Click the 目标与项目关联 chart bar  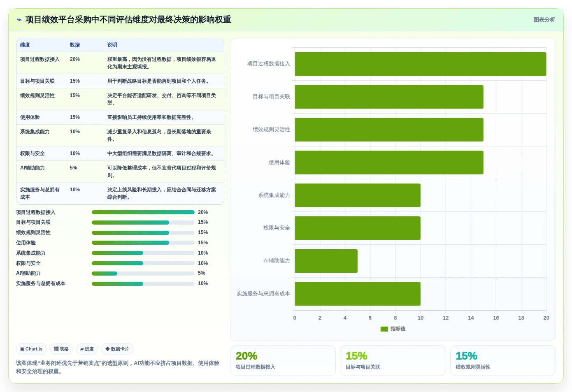tap(389, 97)
